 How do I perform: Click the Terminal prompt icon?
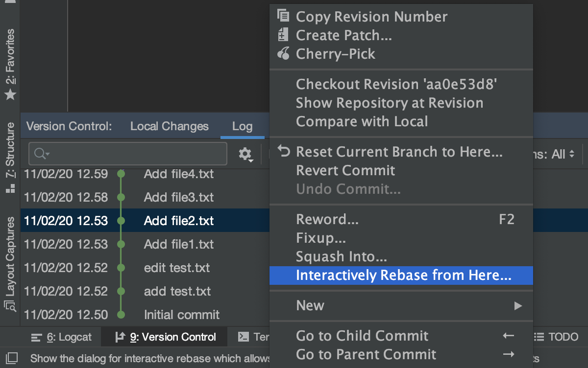click(243, 337)
